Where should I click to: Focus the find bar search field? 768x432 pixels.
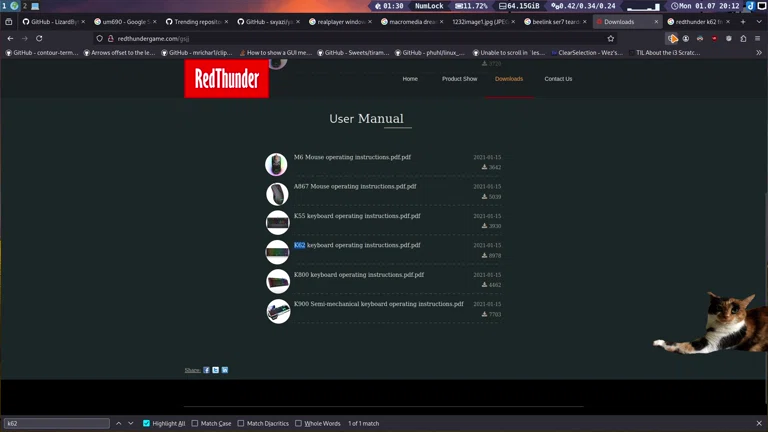57,423
